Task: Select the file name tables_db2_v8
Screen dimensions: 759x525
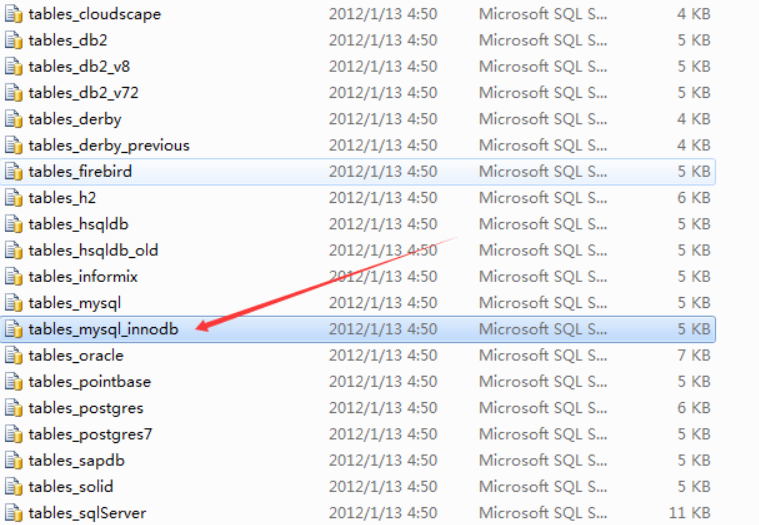Action: 79,66
